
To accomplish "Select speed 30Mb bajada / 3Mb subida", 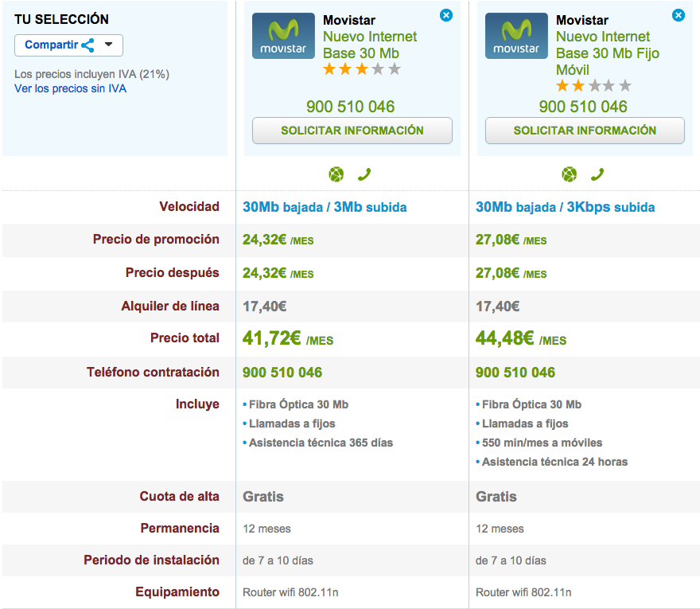I will click(325, 207).
